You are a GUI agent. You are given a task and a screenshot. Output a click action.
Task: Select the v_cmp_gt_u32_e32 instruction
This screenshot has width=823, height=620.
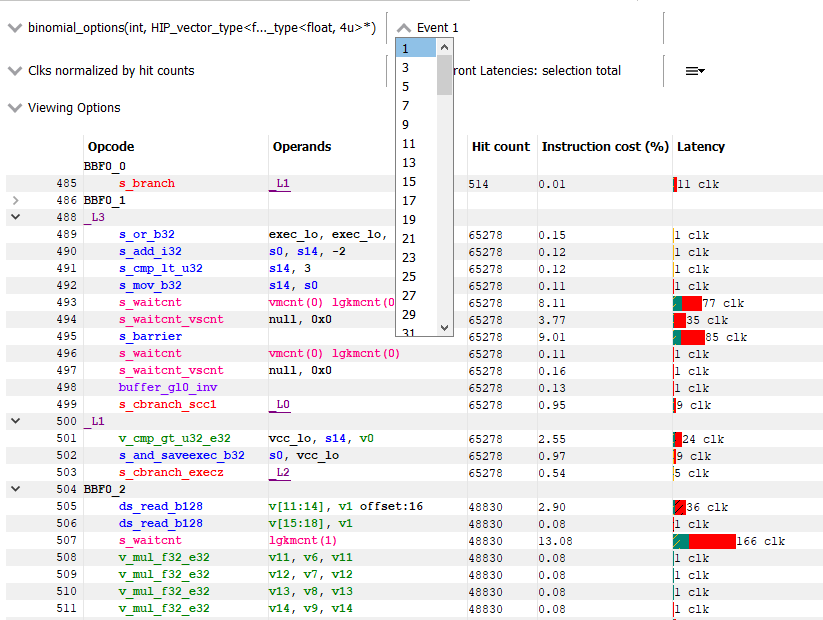(x=174, y=438)
